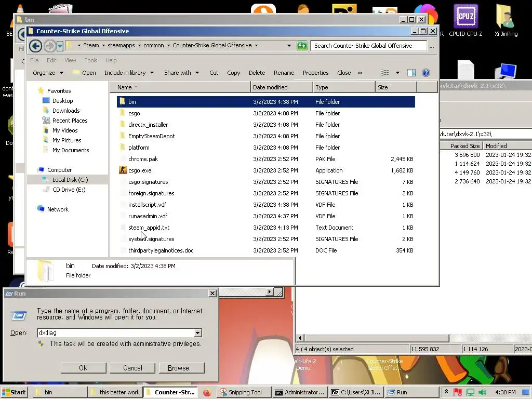Viewport: 532px width, 399px height.
Task: Click Rename in the toolbar
Action: (284, 73)
